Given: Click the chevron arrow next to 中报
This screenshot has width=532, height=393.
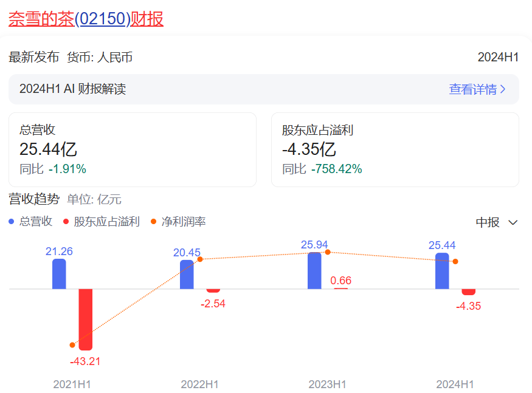Looking at the screenshot, I should [513, 222].
